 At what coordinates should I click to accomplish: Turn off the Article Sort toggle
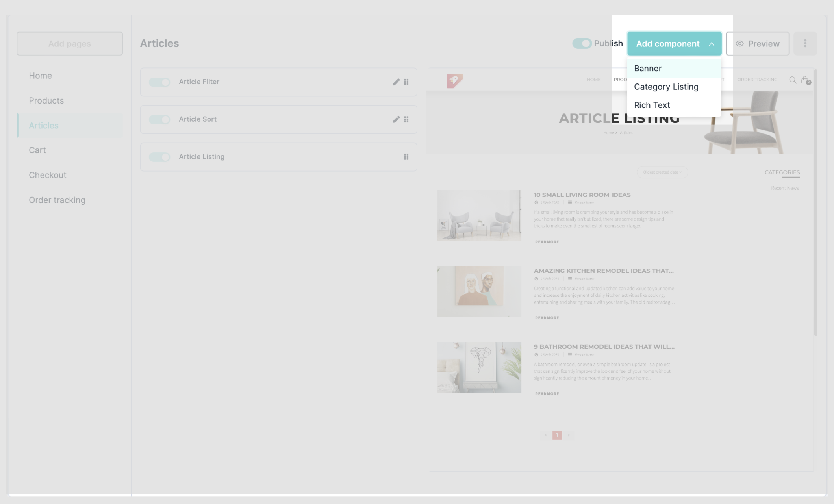[159, 119]
